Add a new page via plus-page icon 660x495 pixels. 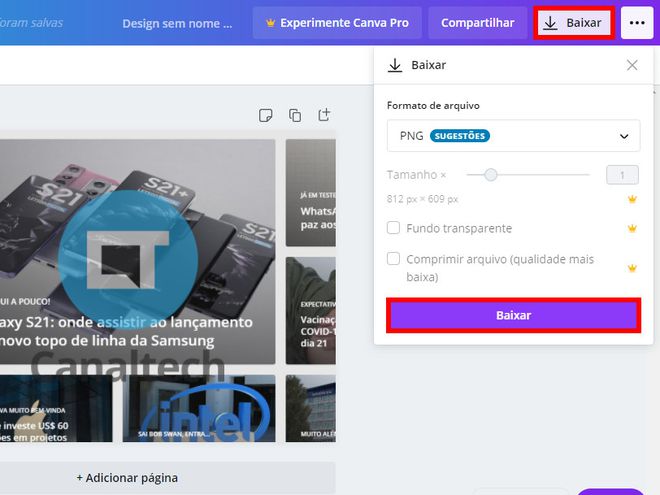pos(324,114)
